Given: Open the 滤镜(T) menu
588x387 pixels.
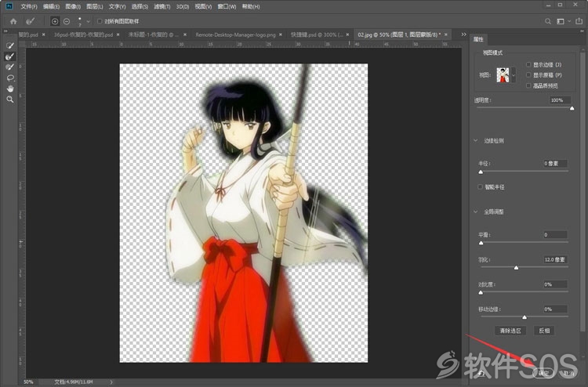Looking at the screenshot, I should pos(162,6).
